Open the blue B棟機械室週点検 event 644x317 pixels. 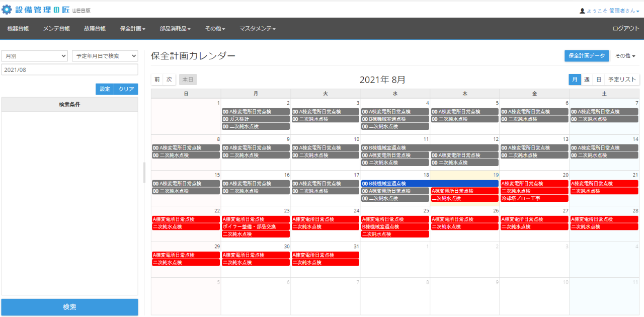tap(429, 184)
